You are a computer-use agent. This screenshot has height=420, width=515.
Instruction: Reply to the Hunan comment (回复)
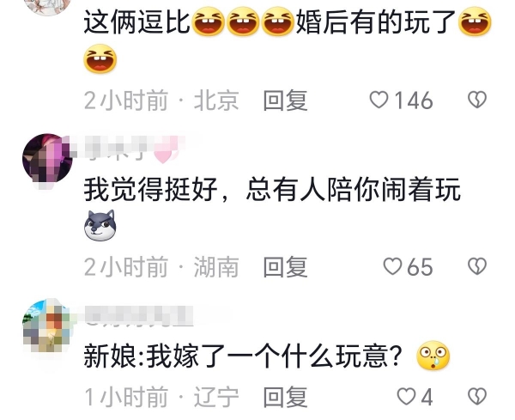coord(285,266)
